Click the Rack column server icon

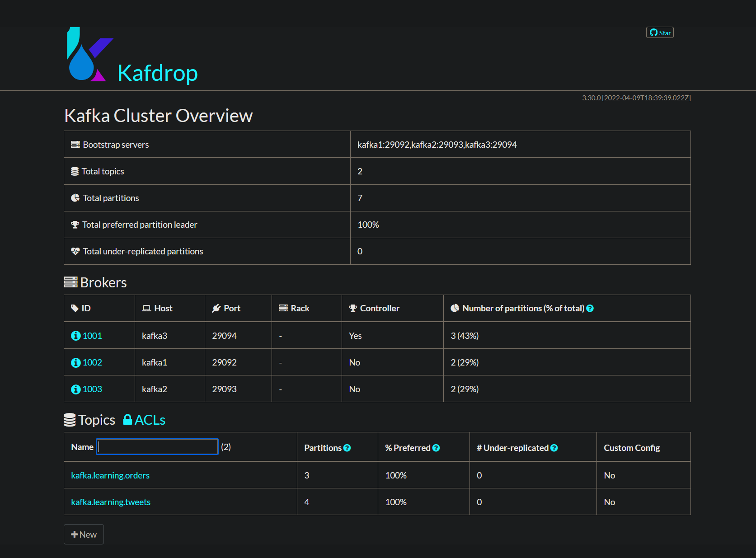tap(283, 308)
